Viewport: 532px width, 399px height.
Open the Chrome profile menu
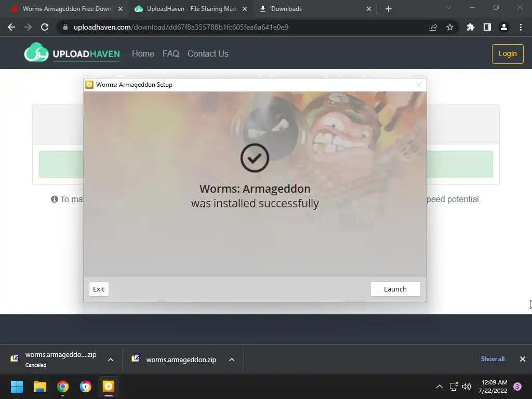pos(504,27)
